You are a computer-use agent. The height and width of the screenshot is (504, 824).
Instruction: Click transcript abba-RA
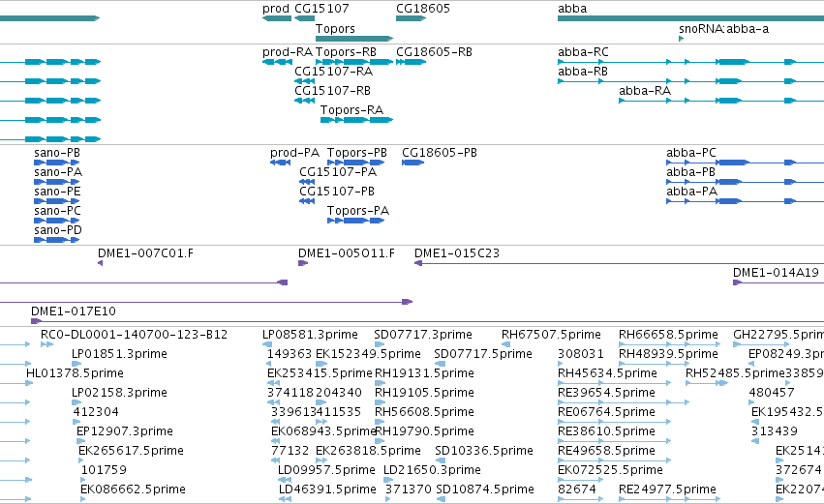[x=721, y=101]
